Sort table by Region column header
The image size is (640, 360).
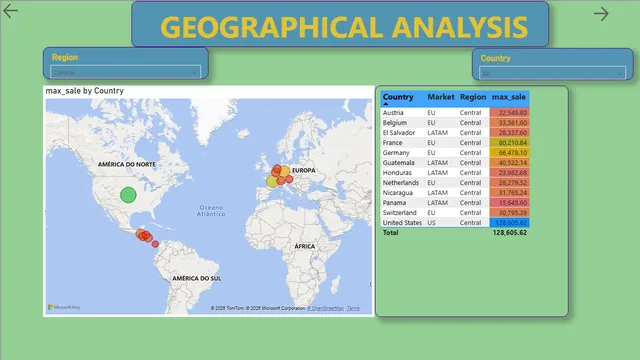pyautogui.click(x=473, y=97)
